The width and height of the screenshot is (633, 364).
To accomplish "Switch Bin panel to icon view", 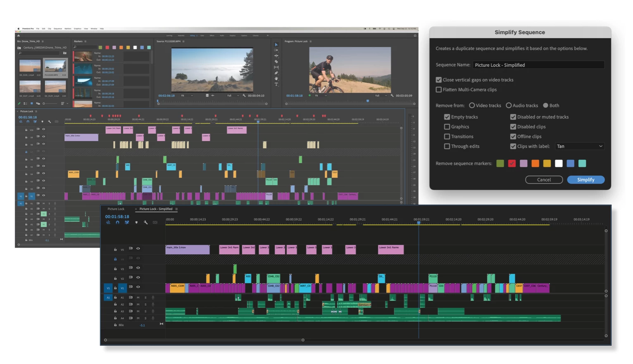I will tap(31, 104).
